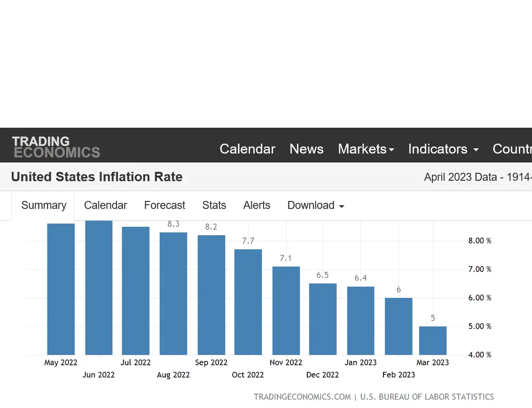Click the Nov 2022 bar labeled 7.1
Image resolution: width=532 pixels, height=408 pixels.
[x=286, y=311]
